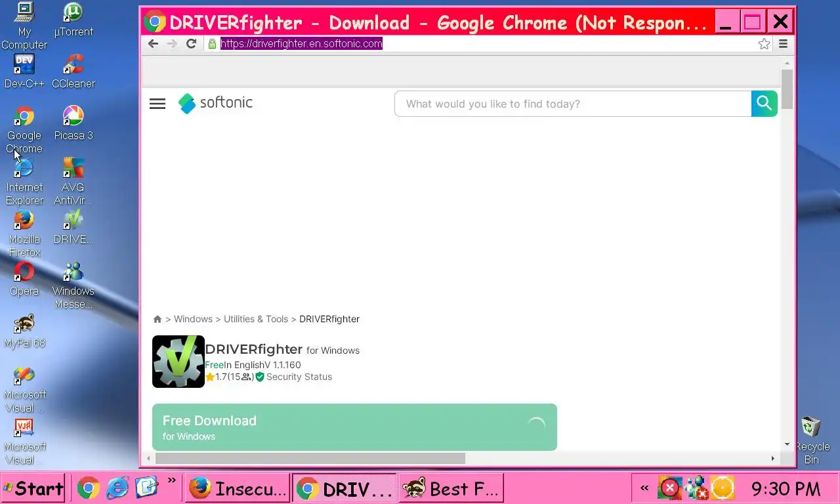Screen dimensions: 840x504
Task: Bookmark this page with the star
Action: [764, 44]
